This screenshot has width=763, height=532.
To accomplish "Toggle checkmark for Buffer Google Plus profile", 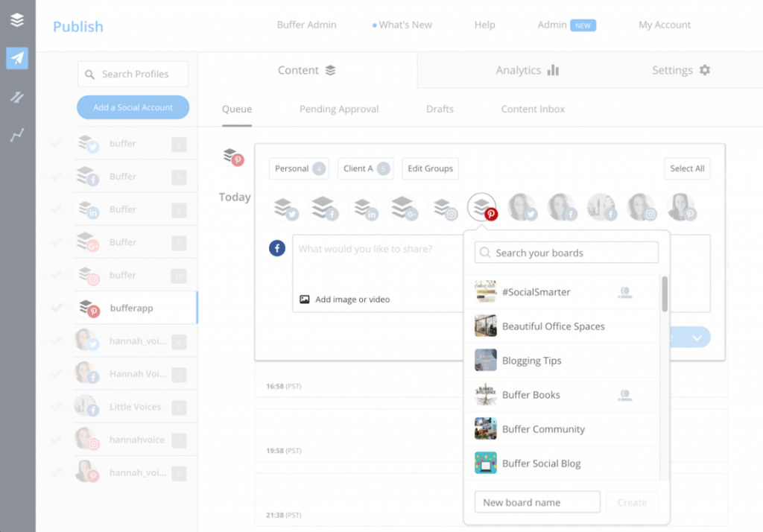I will (57, 242).
